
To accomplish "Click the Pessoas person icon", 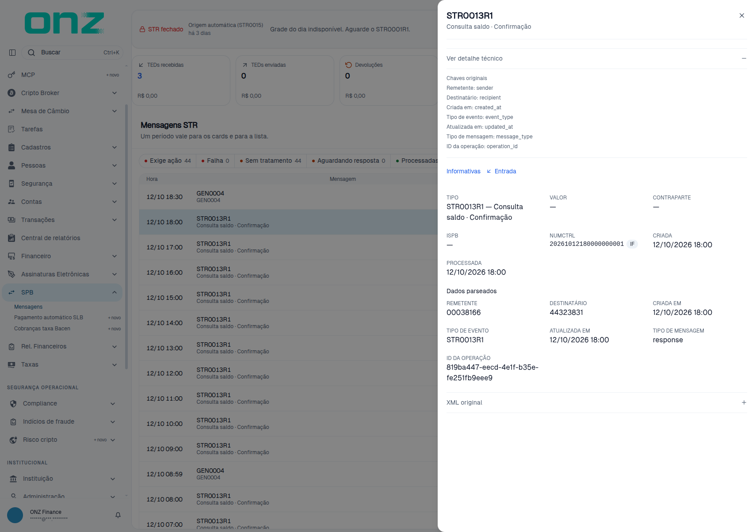I will pos(11,166).
